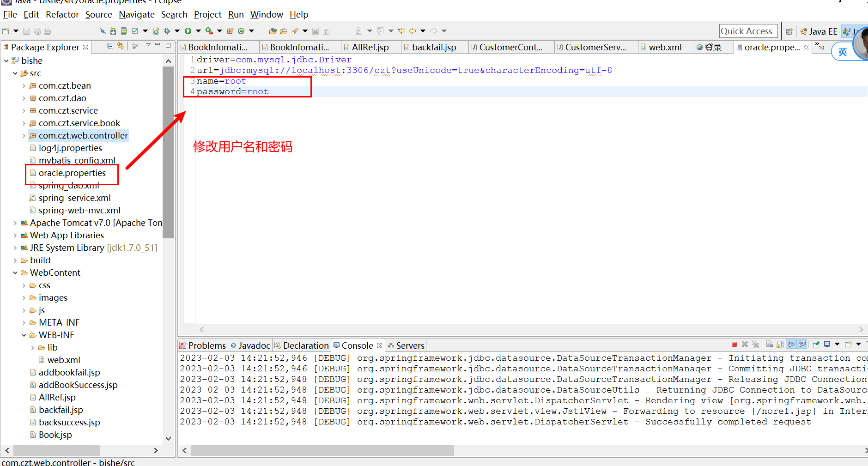Click the Console horizontal scrollbar thumb
Image resolution: width=868 pixels, height=466 pixels.
click(x=322, y=450)
